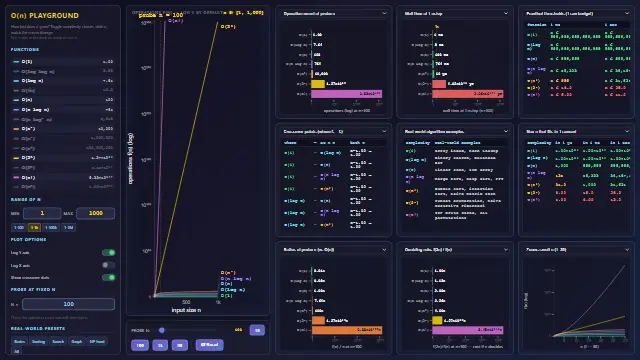Apply the Basics real-world preset
This screenshot has width=640, height=360.
(x=19, y=342)
